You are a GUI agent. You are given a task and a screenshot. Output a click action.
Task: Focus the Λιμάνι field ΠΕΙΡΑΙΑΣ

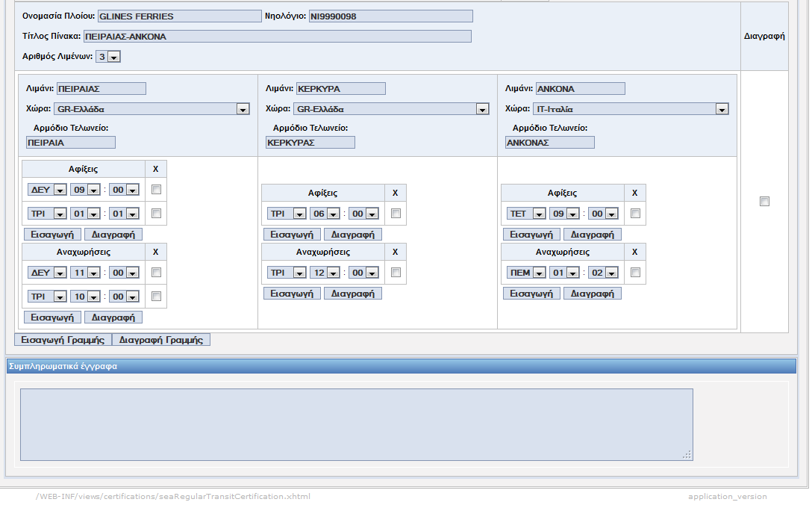click(x=101, y=89)
